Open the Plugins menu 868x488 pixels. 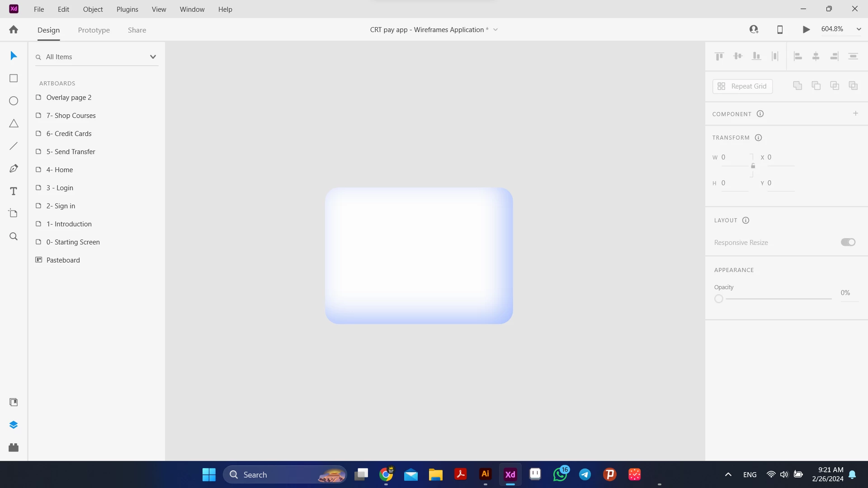[127, 9]
